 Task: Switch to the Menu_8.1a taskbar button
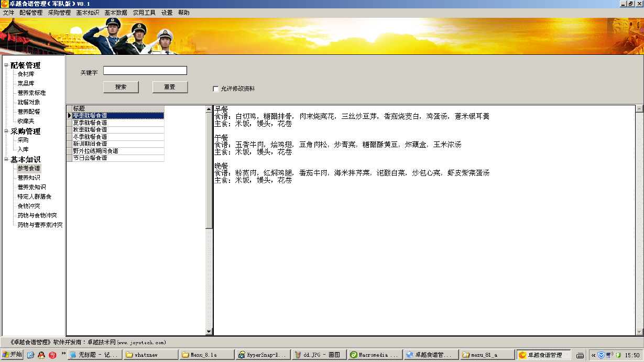[x=206, y=355]
